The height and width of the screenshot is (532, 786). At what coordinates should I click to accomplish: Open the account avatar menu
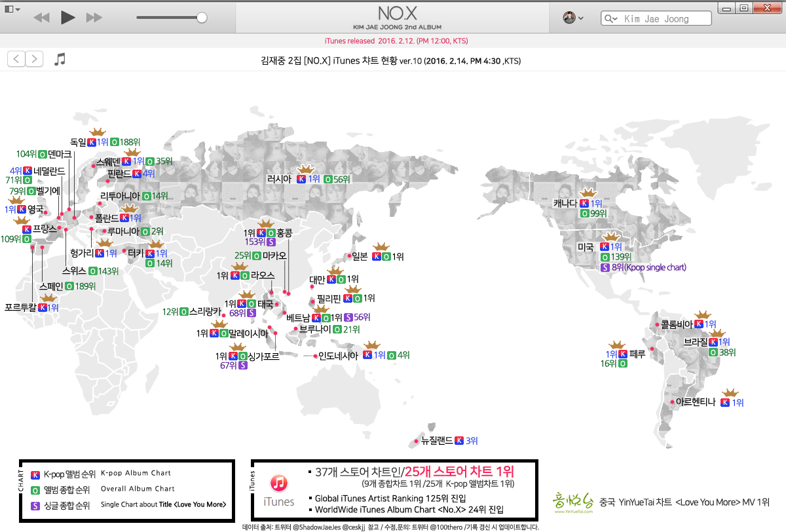point(573,18)
